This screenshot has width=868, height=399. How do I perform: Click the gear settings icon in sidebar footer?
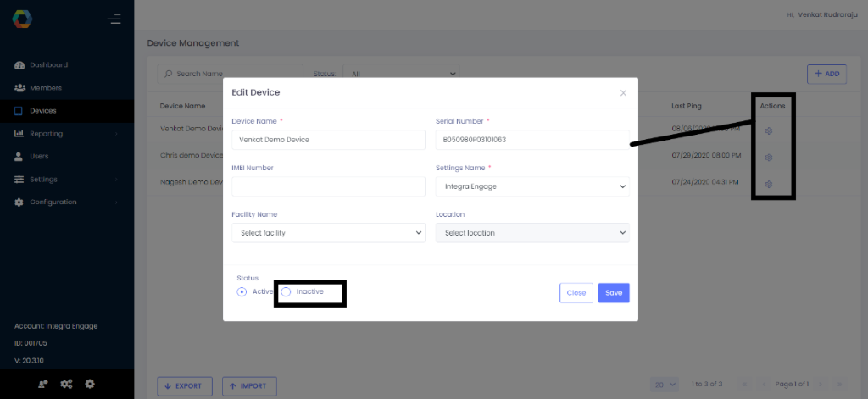tap(90, 384)
